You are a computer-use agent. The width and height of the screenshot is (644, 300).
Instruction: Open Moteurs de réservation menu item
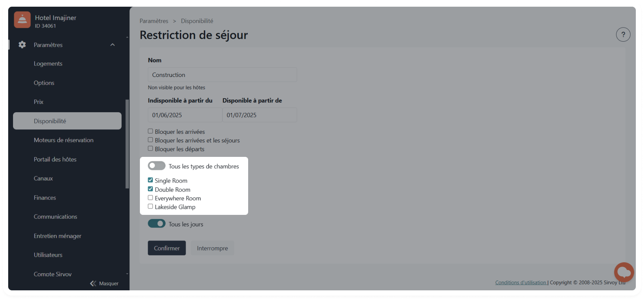[64, 140]
